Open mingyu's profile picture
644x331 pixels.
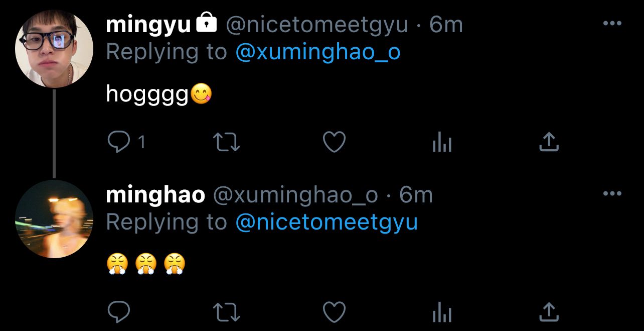[54, 49]
